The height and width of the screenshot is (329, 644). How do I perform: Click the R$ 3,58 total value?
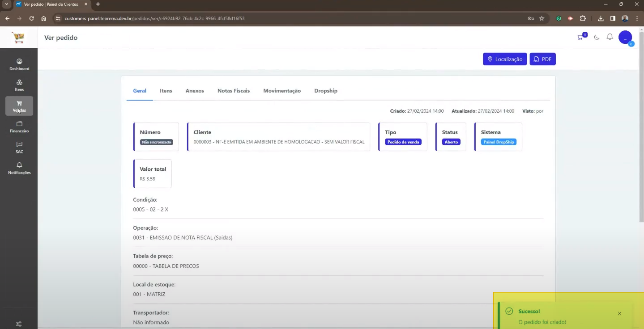click(147, 179)
